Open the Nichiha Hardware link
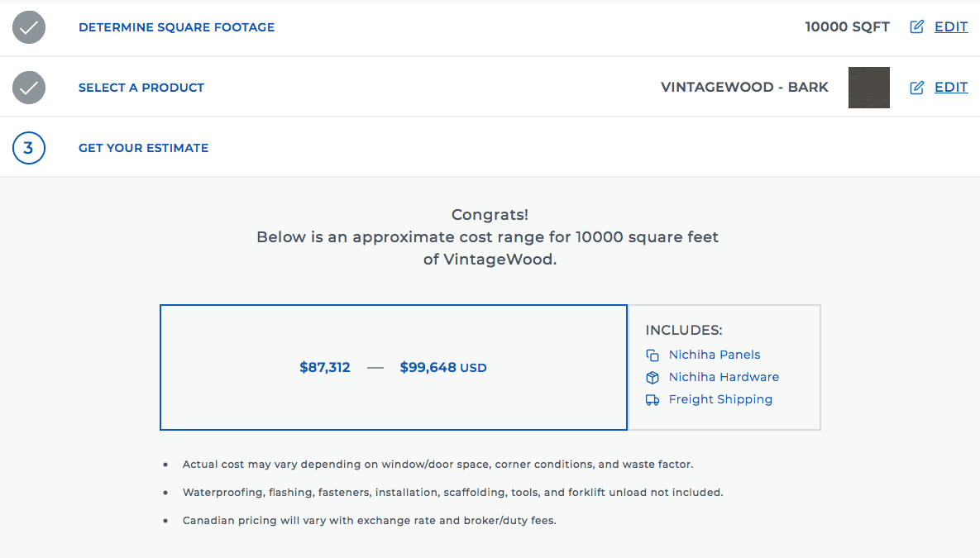This screenshot has height=558, width=980. point(724,377)
